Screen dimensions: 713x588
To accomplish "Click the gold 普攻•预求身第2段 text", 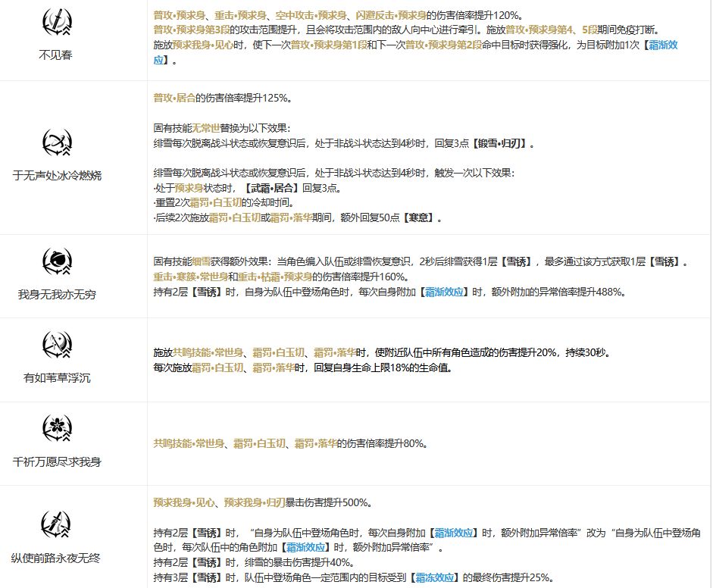I will coord(443,45).
